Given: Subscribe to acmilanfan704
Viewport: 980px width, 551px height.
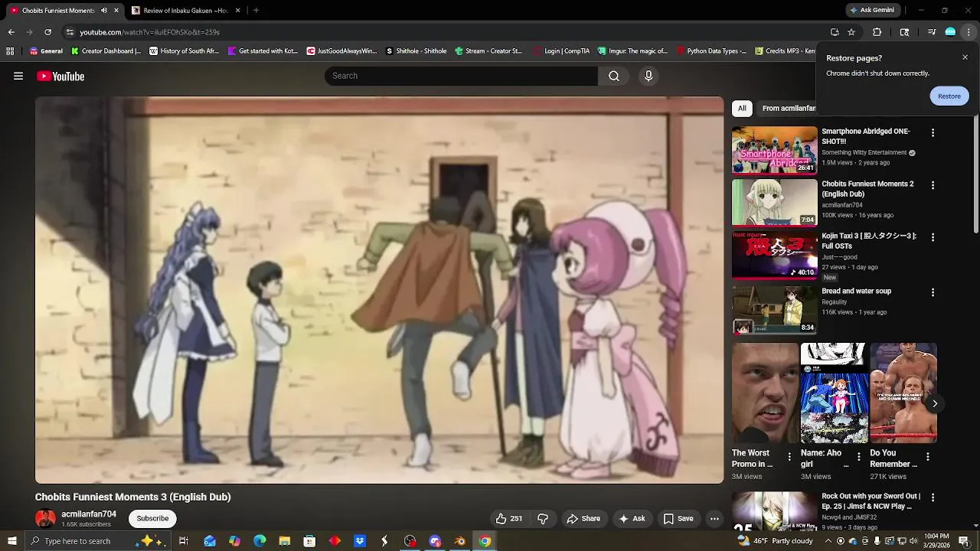Looking at the screenshot, I should (x=152, y=518).
